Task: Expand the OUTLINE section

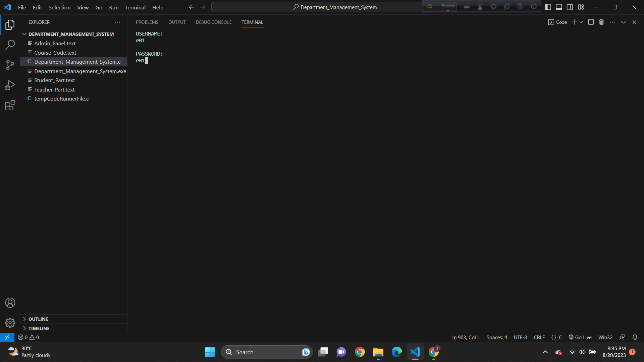Action: coord(38,319)
